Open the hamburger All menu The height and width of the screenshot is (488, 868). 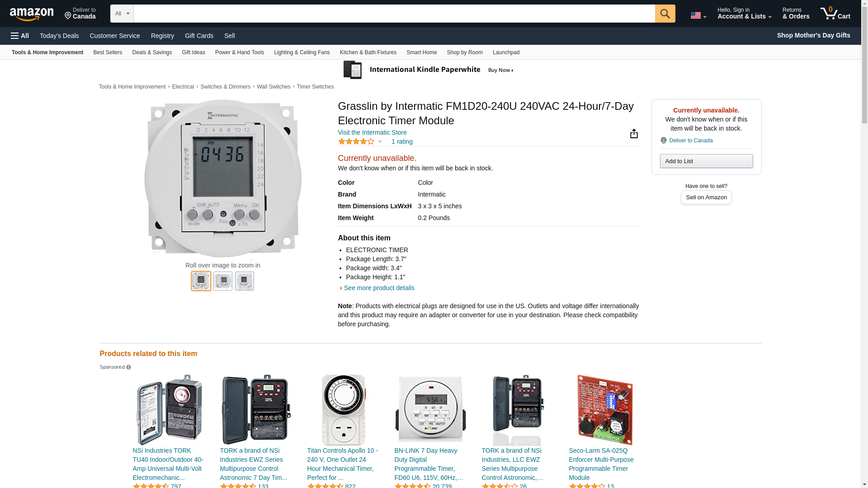pyautogui.click(x=20, y=36)
